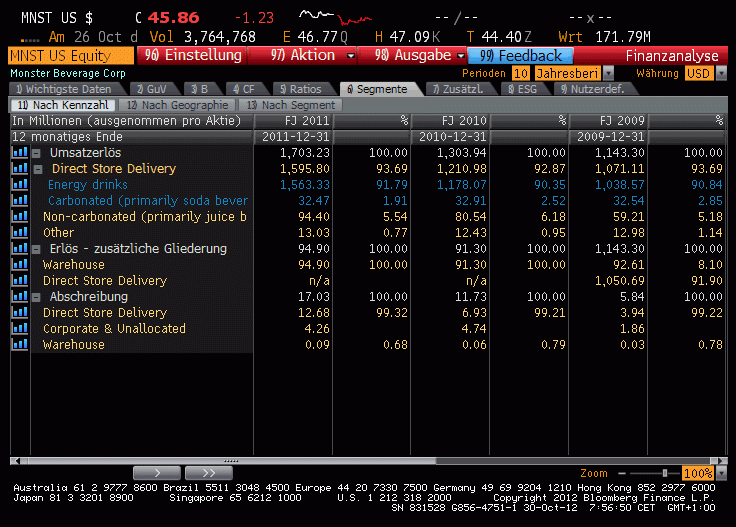Screen dimensions: 736x527
Task: Select the Nach Geographie sub-tab
Action: click(x=177, y=105)
